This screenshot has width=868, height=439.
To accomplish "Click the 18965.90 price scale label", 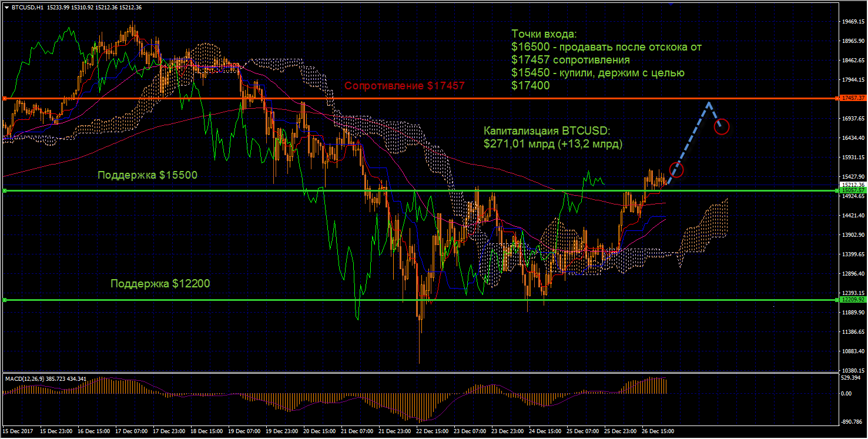I will tap(853, 41).
